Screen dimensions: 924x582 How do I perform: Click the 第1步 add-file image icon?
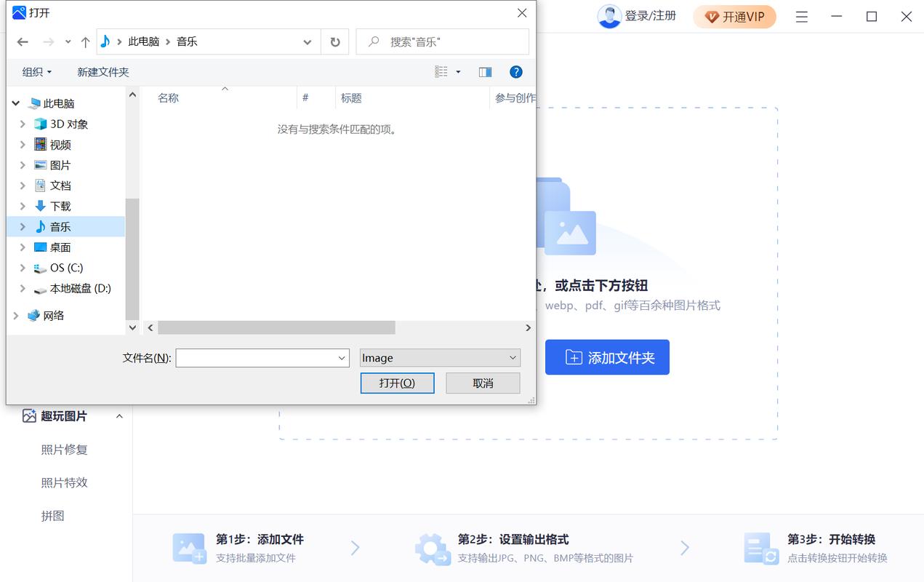[189, 549]
